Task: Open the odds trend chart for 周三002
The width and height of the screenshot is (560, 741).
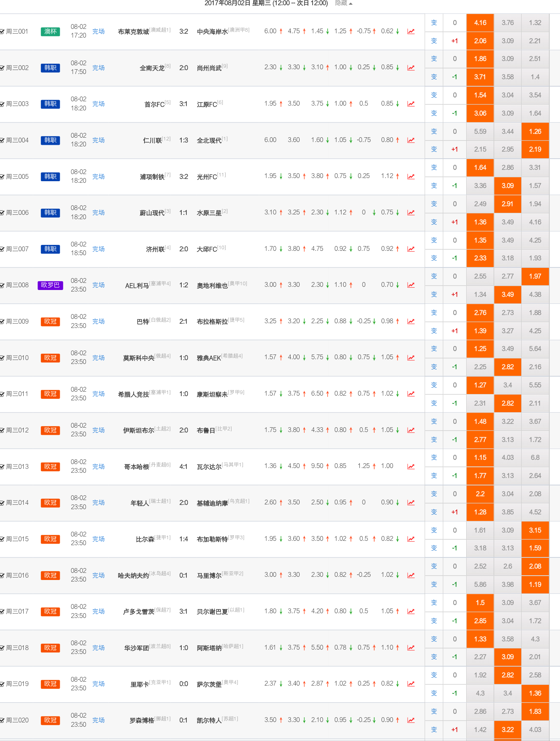Action: pyautogui.click(x=411, y=68)
